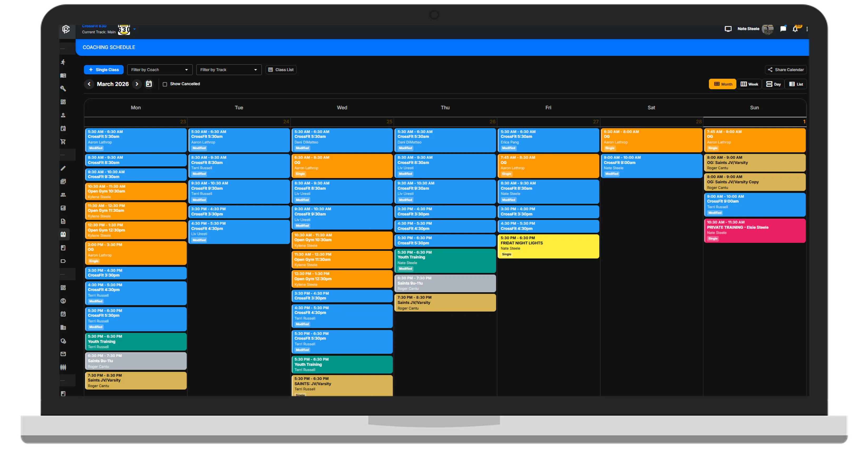Click the sliders settings sidebar icon
This screenshot has width=868, height=461.
63,367
